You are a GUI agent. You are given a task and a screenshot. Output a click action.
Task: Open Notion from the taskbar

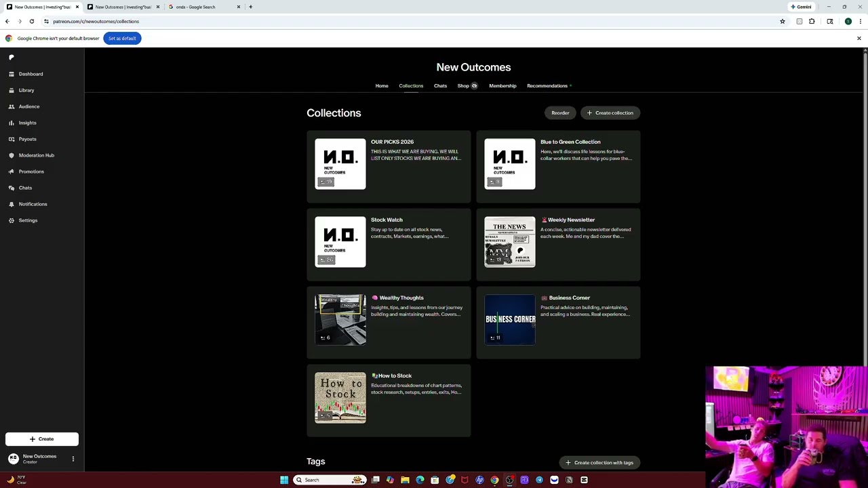[569, 480]
